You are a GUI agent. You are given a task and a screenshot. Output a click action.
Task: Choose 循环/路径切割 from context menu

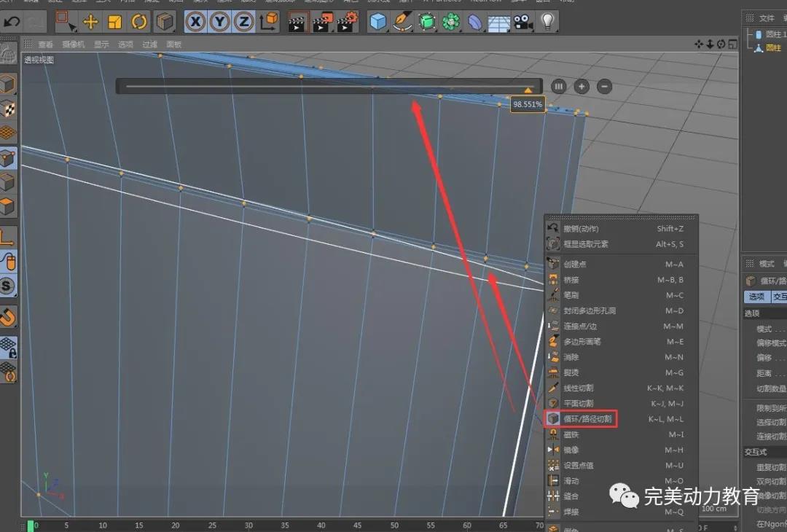click(587, 419)
